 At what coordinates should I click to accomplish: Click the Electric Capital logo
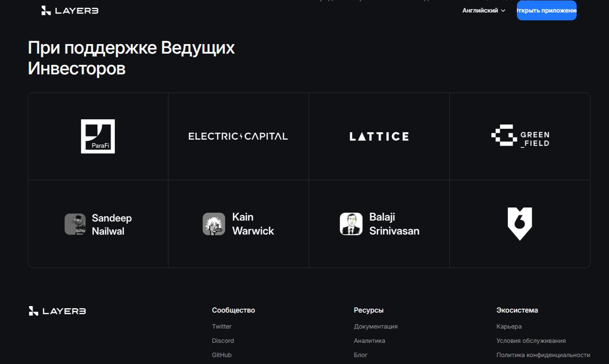tap(238, 136)
